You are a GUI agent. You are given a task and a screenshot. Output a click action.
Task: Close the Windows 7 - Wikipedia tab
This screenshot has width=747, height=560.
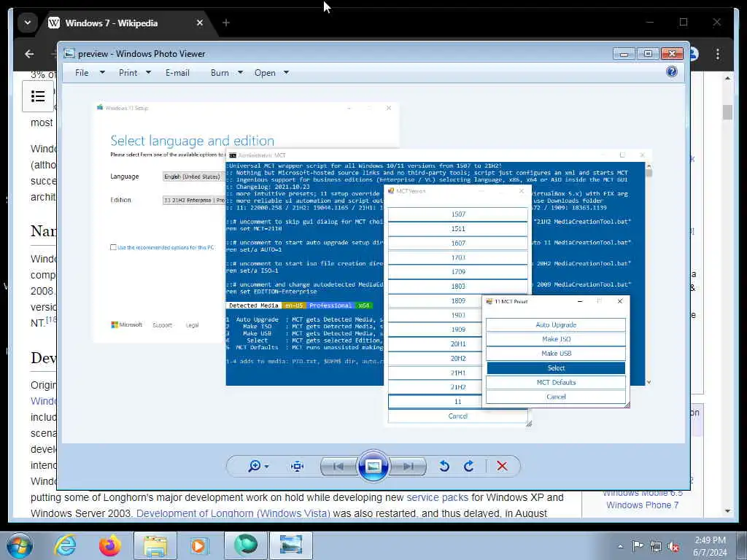[200, 23]
